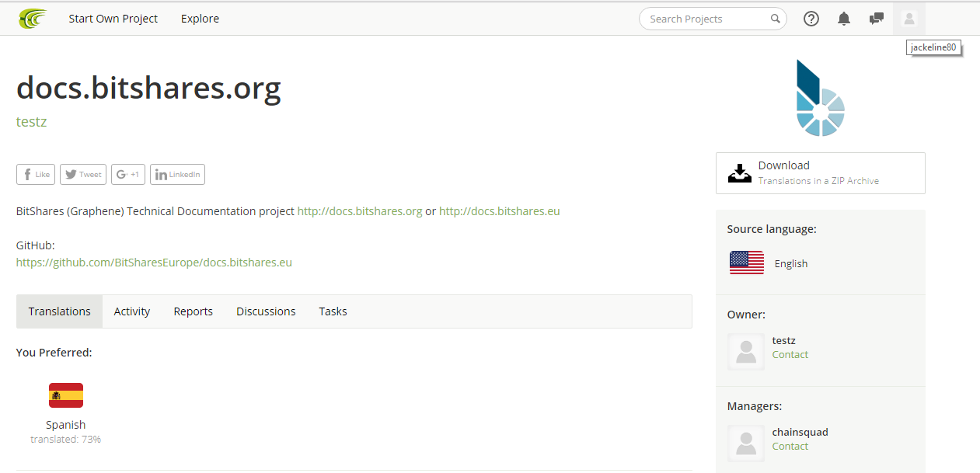This screenshot has width=980, height=473.
Task: Click the English source language label
Action: click(x=791, y=263)
